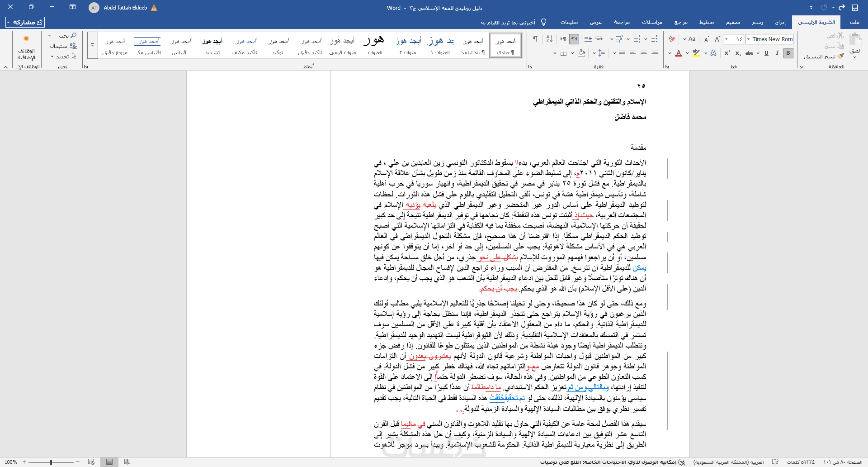
Task: Click the Clear Formatting eraser icon
Action: click(x=672, y=39)
